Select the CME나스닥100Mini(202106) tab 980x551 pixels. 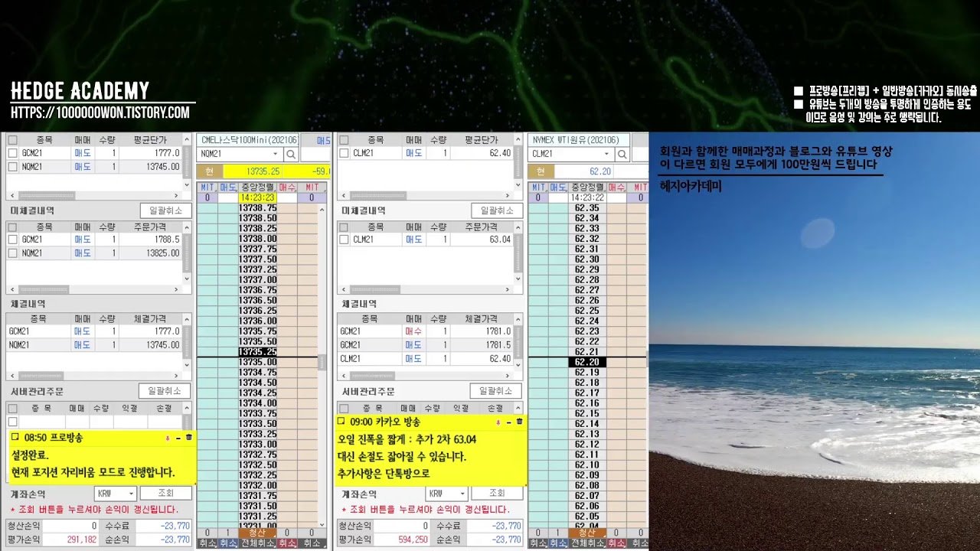[247, 140]
